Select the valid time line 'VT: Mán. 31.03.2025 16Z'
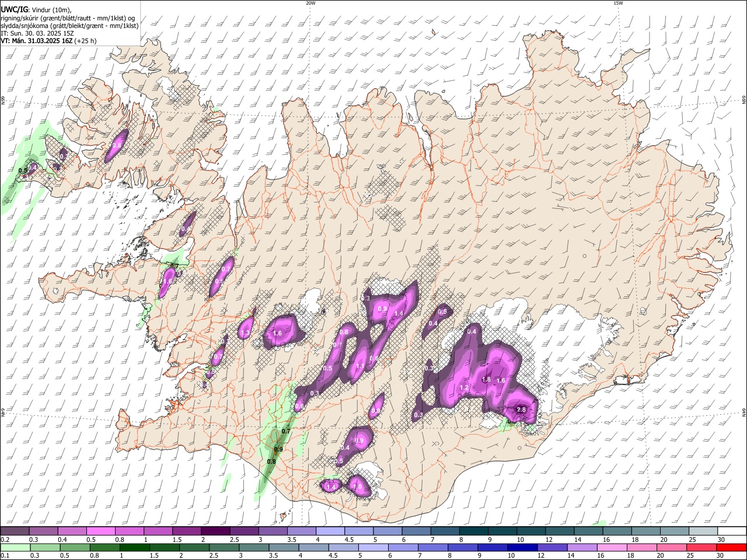This screenshot has width=747, height=560. coord(37,41)
